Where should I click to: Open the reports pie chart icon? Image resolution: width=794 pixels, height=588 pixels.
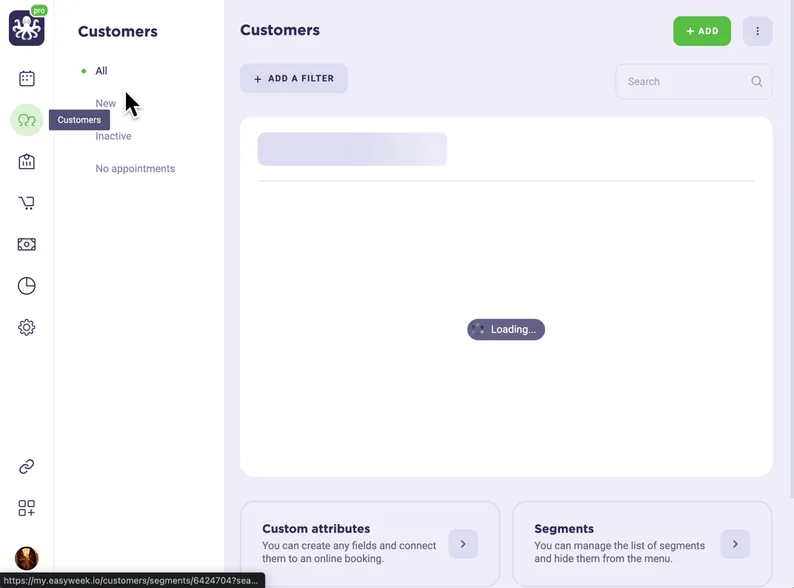pos(27,286)
